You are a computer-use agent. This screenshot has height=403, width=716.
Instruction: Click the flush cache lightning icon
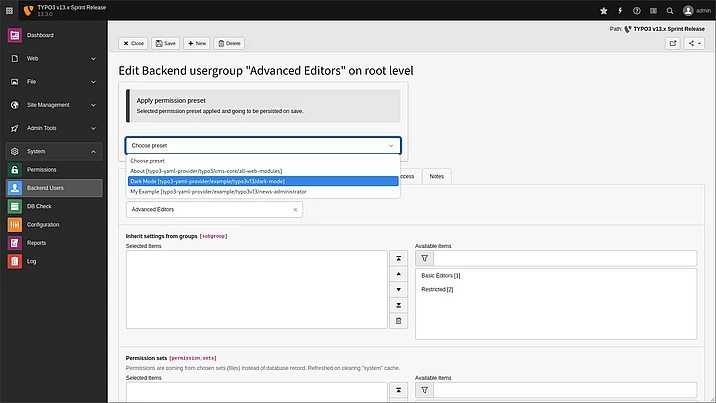[620, 10]
